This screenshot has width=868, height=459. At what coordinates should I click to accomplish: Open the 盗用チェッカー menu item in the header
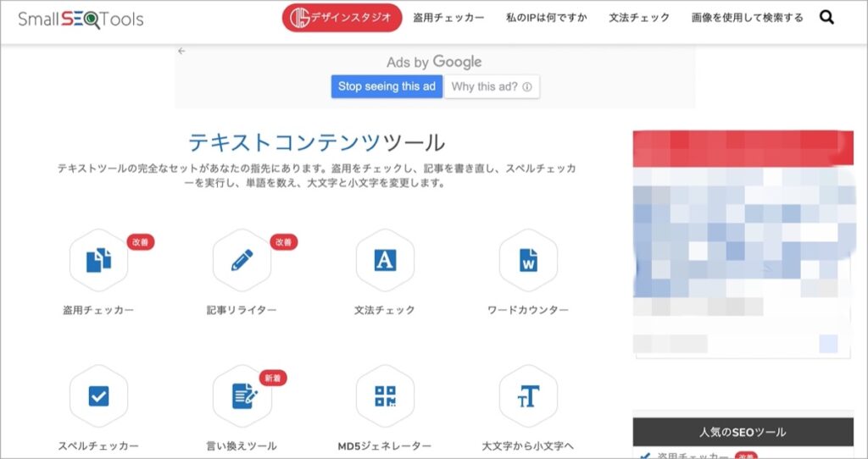(448, 18)
